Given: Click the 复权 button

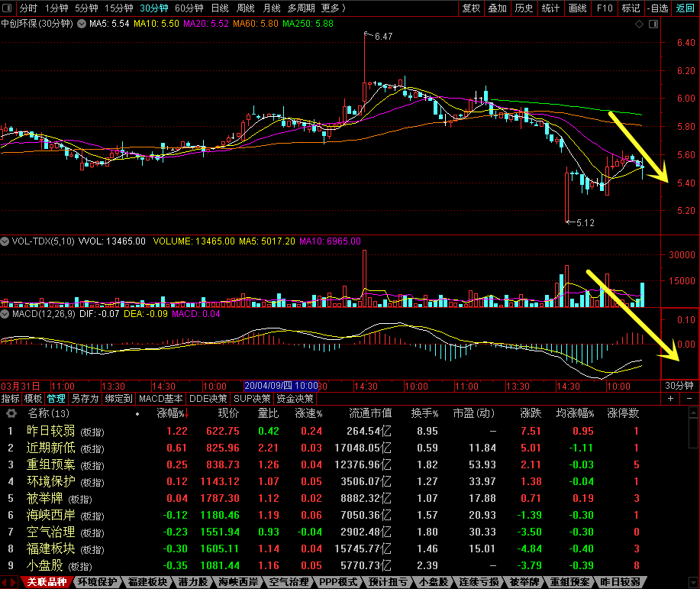Looking at the screenshot, I should [471, 8].
